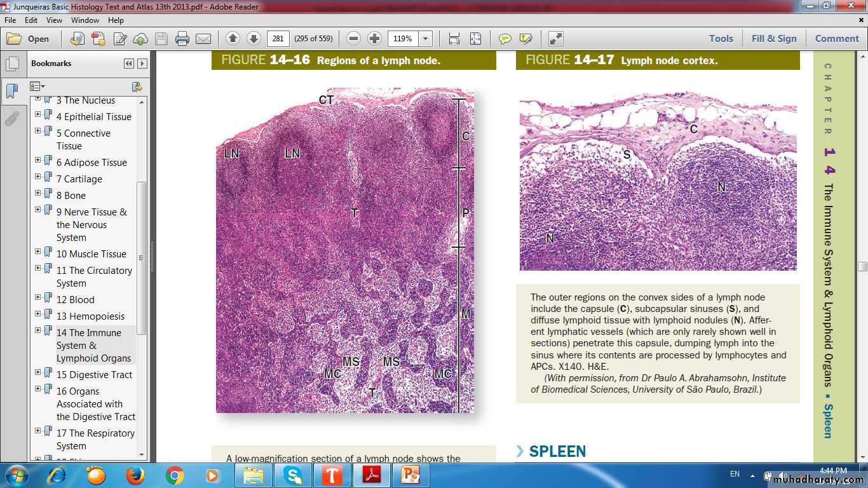Jump to 11 The Circulatory System bookmark

(94, 277)
